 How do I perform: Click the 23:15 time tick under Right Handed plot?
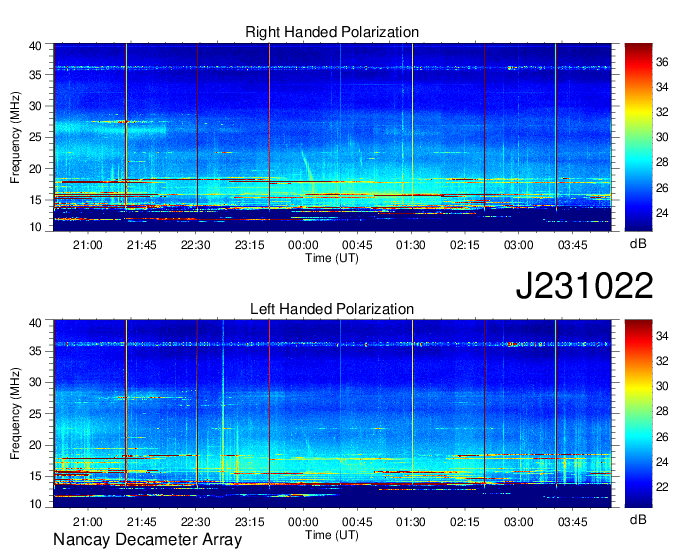coord(249,245)
